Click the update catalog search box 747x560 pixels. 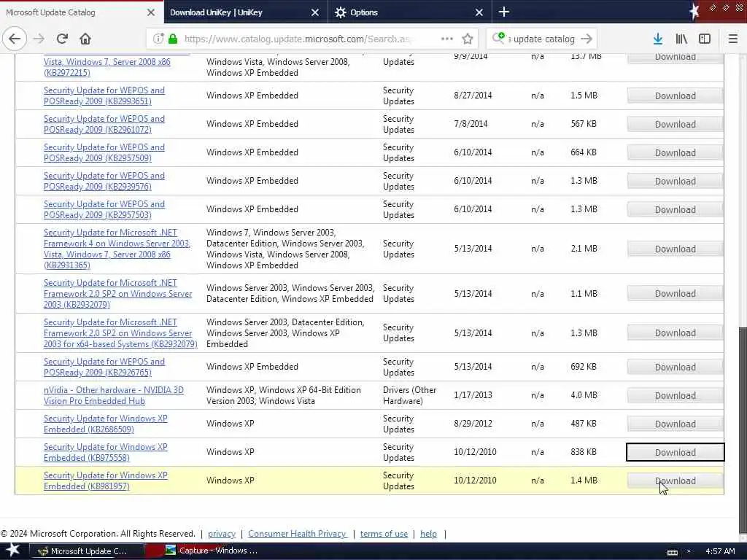(x=542, y=39)
